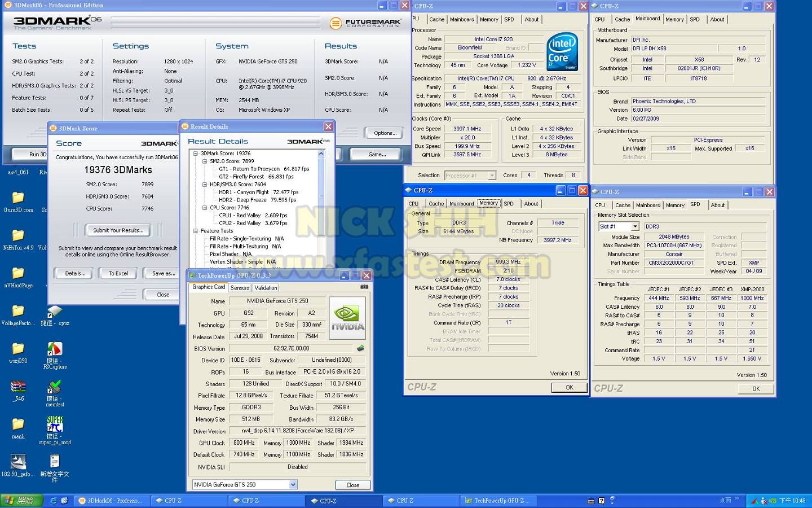This screenshot has width=812, height=508.
Task: Open the GPU selection dropdown in GPU-Z
Action: coord(293,484)
